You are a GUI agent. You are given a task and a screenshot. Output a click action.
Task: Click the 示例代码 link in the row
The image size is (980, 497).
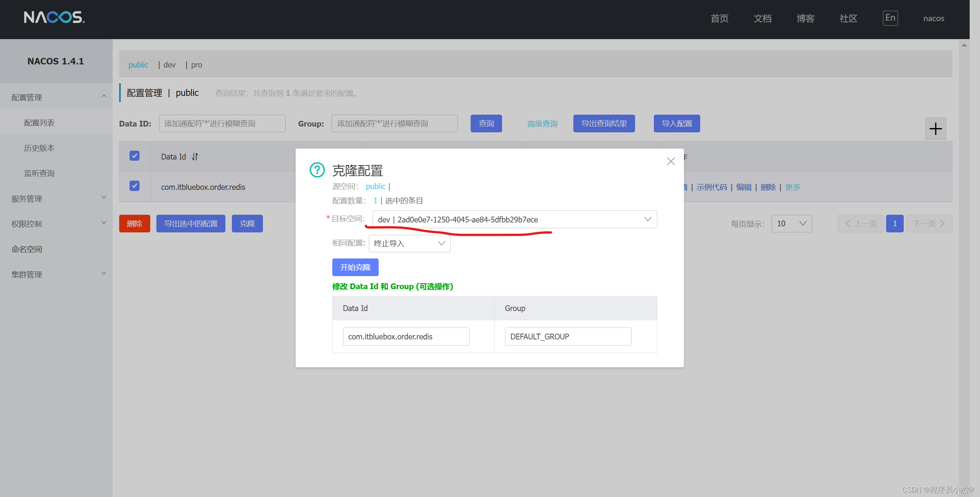712,187
